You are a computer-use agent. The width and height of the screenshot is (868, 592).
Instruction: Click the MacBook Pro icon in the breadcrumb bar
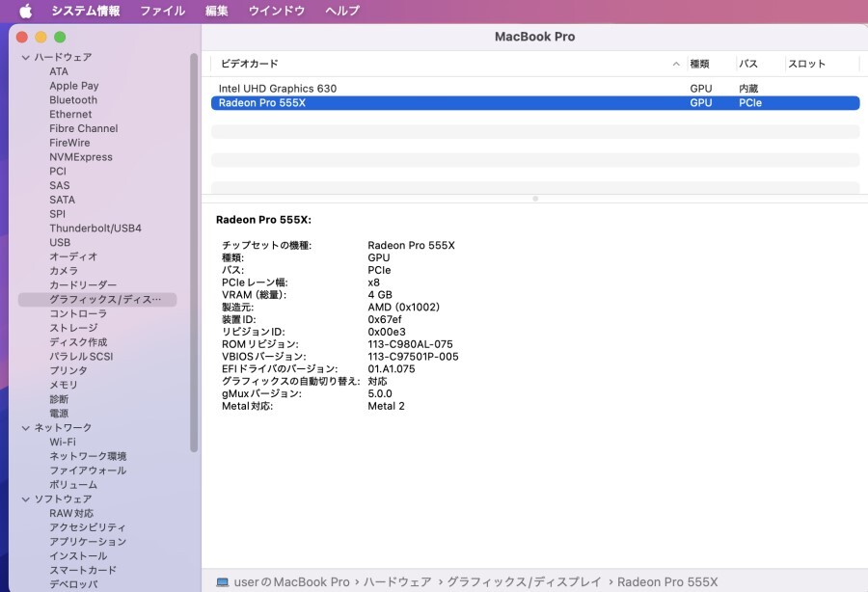click(x=221, y=581)
